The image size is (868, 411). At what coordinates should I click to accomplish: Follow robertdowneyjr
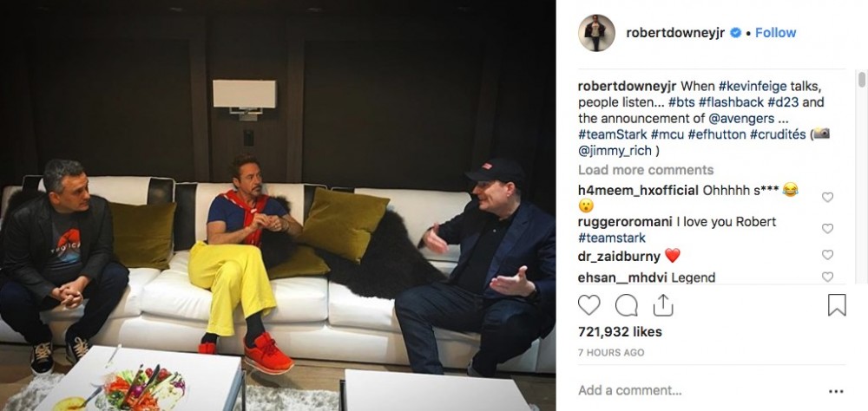[775, 33]
